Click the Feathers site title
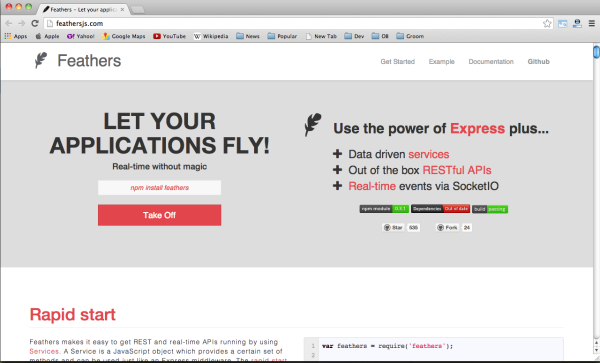 click(89, 61)
